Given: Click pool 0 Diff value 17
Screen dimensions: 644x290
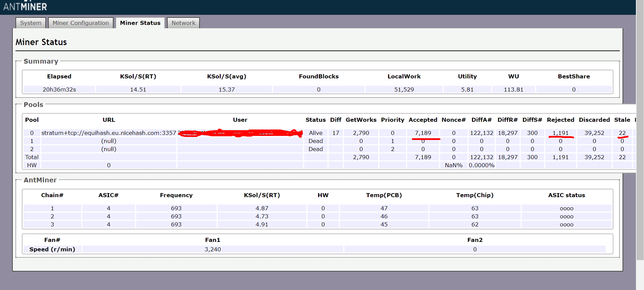Looking at the screenshot, I should tap(336, 133).
